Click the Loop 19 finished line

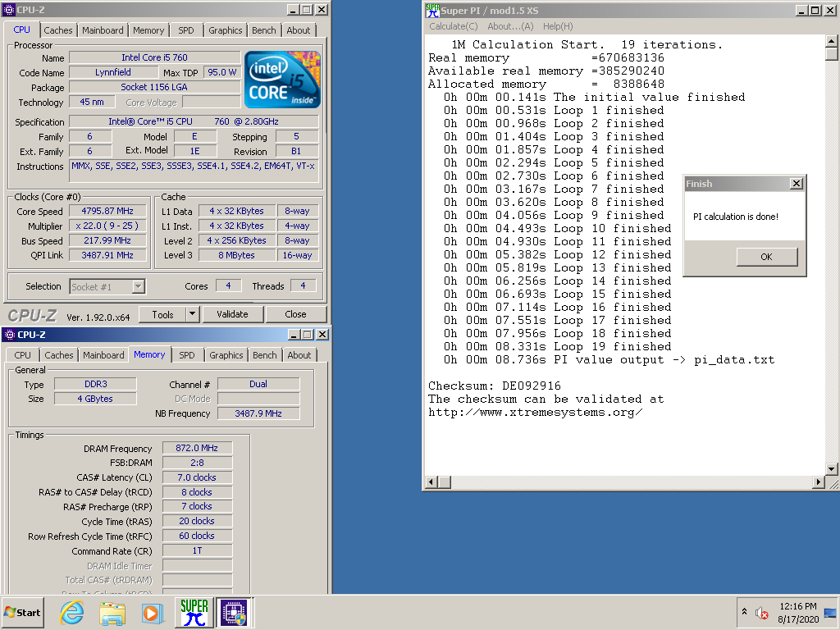coord(557,347)
